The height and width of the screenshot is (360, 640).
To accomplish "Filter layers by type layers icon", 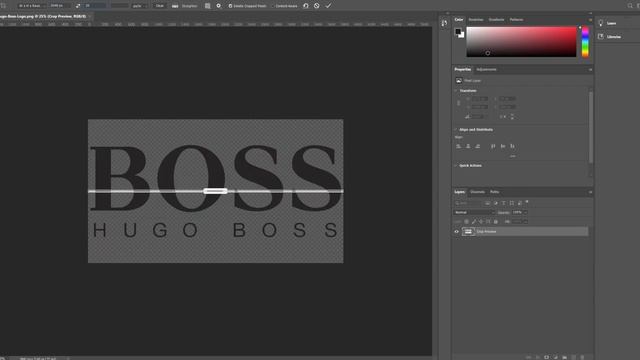I will pyautogui.click(x=503, y=203).
